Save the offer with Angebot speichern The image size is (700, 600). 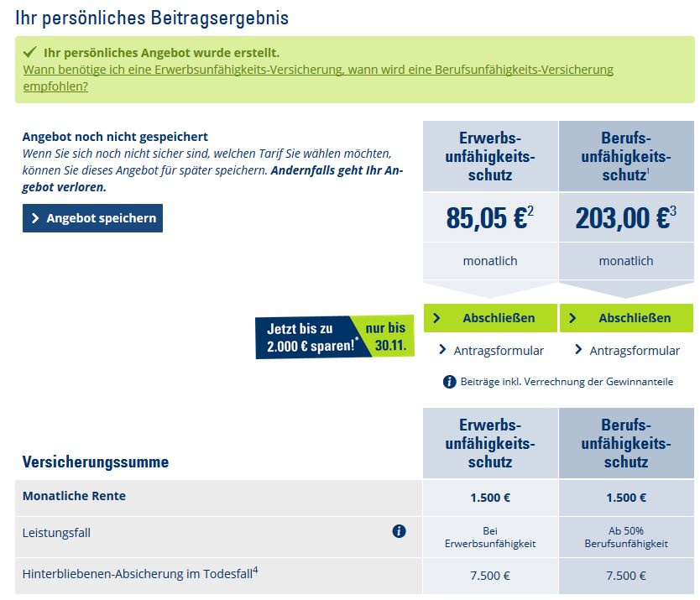[x=92, y=218]
